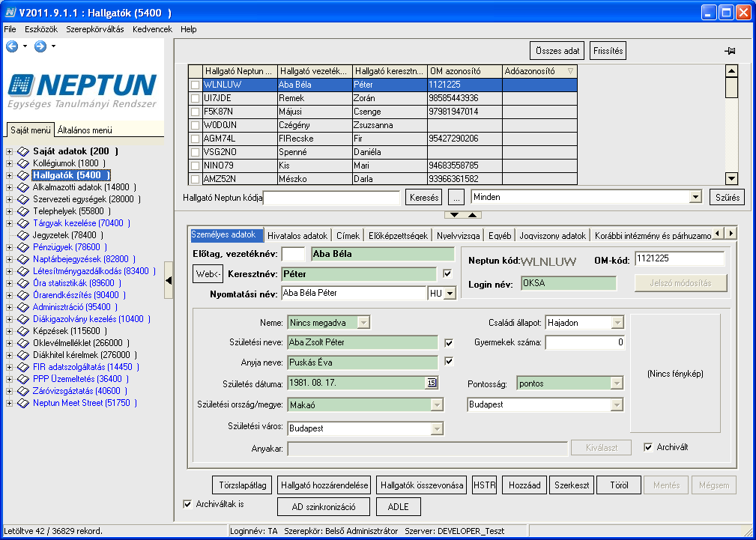This screenshot has height=540, width=756.
Task: Toggle the checkbox next to Anyja neve
Action: tap(449, 361)
